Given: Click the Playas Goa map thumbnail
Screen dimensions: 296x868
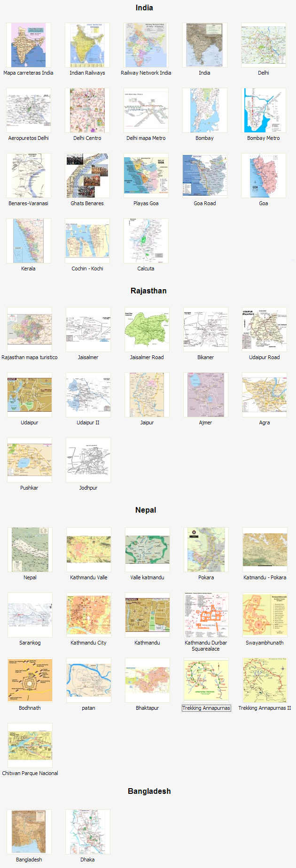Looking at the screenshot, I should [146, 176].
